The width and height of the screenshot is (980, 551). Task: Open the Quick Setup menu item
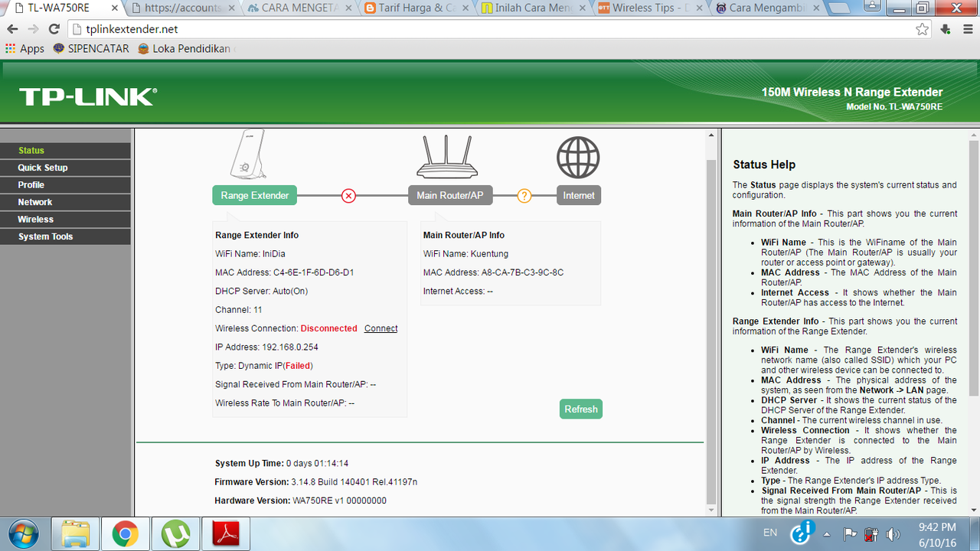pyautogui.click(x=65, y=168)
